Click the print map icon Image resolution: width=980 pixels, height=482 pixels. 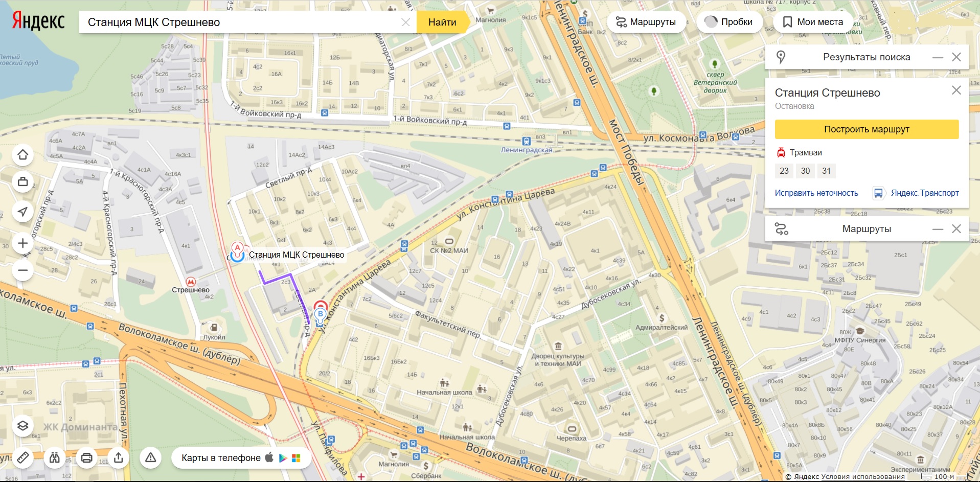[x=86, y=457]
